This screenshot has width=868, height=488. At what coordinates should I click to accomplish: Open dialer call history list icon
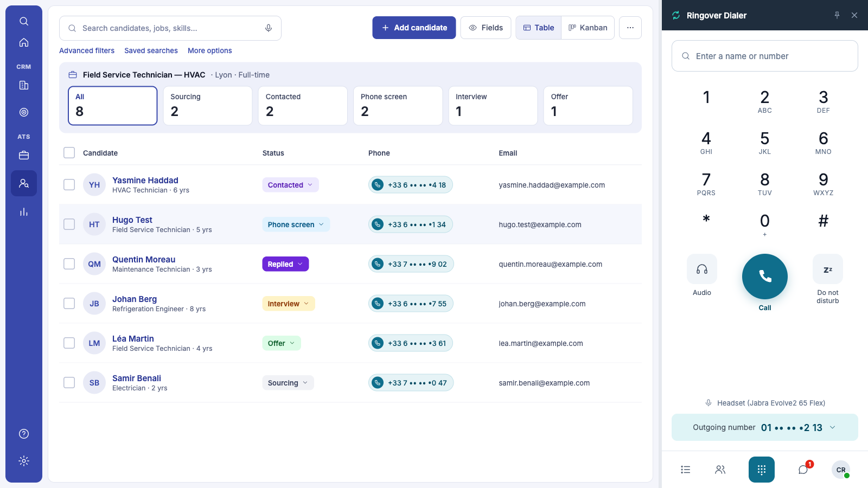[686, 470]
